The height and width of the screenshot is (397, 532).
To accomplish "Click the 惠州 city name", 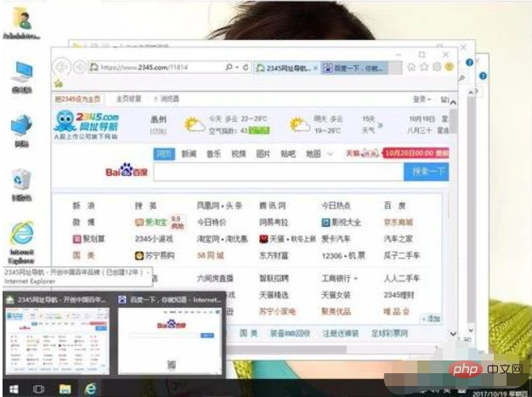I will click(x=158, y=120).
